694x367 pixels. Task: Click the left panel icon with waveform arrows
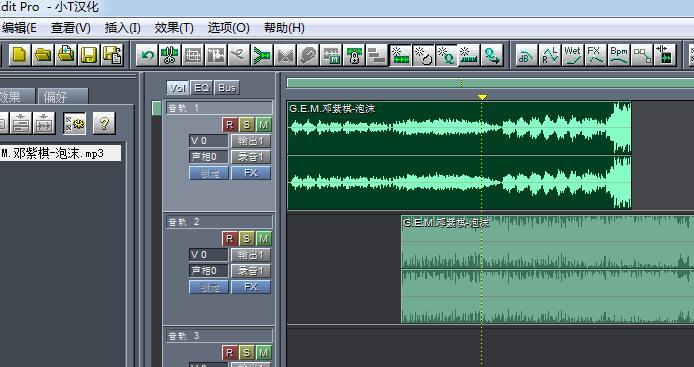[x=44, y=123]
